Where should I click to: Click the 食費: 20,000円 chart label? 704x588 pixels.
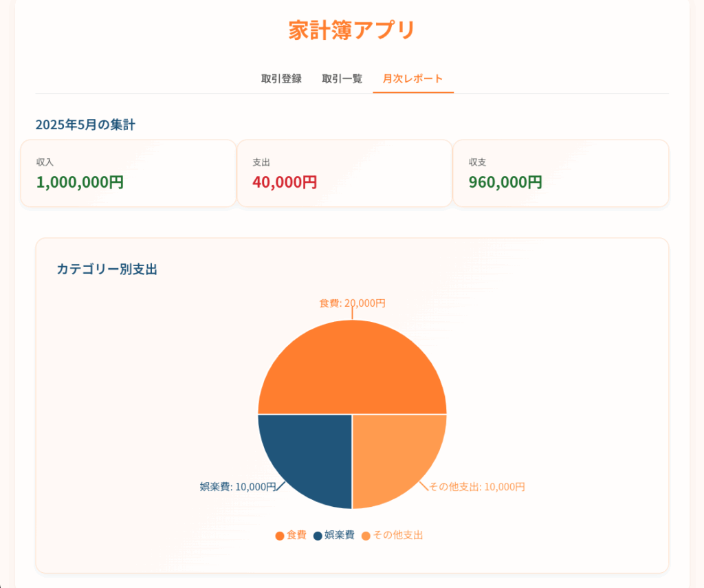(353, 303)
